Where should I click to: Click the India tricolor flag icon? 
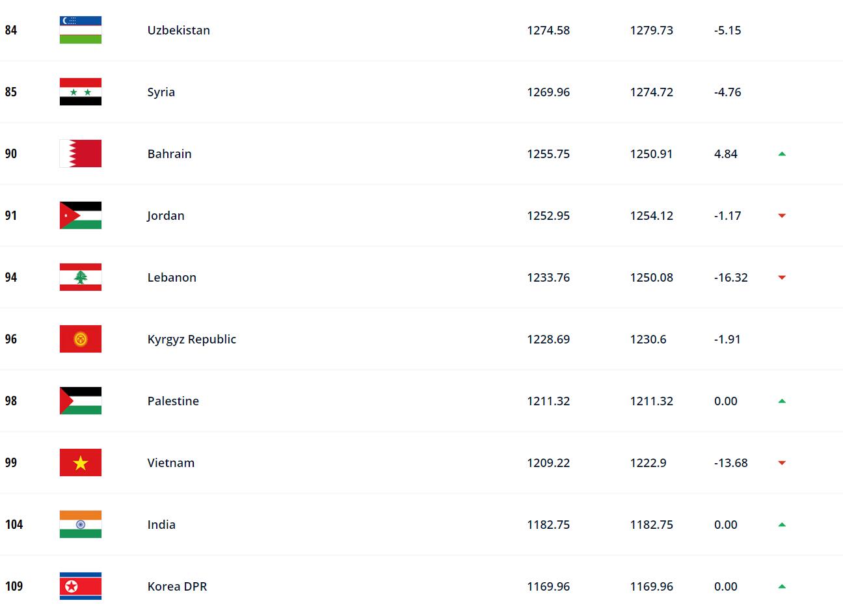[81, 524]
